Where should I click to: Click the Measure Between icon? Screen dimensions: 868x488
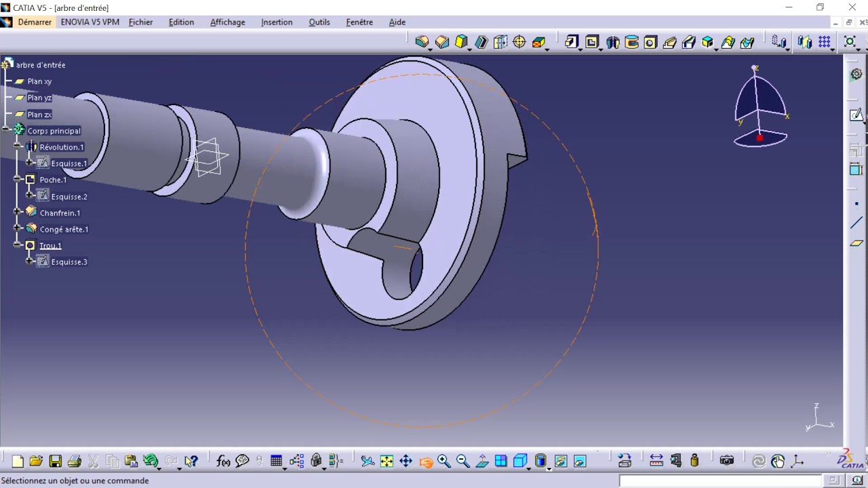tap(656, 462)
